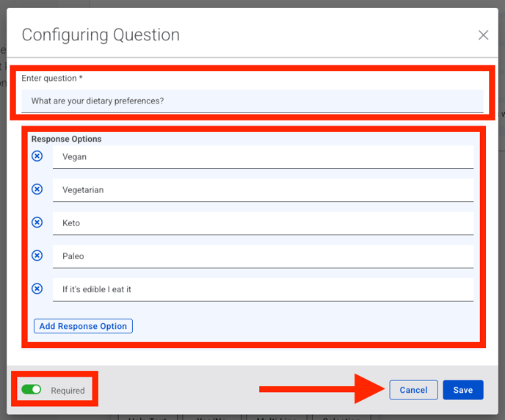
Task: Edit the 'If it's edible I eat it' field
Action: click(x=263, y=289)
